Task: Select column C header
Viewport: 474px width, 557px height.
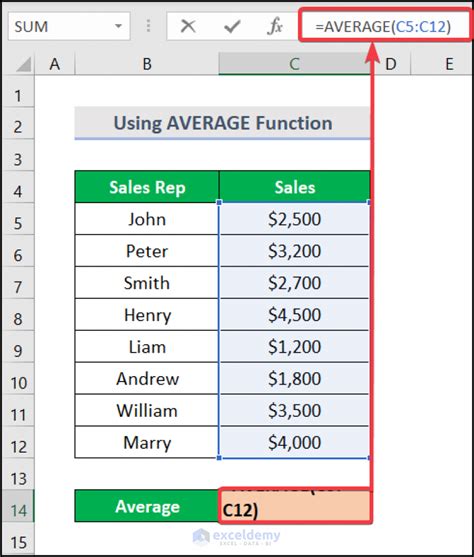Action: (294, 64)
